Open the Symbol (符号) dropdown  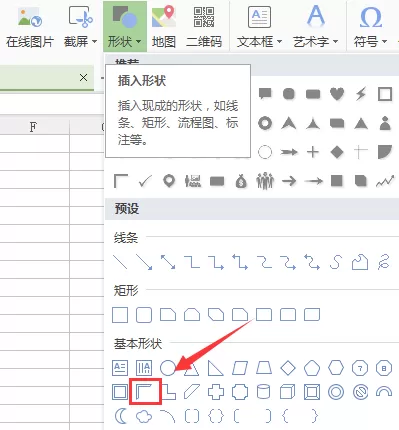(x=370, y=28)
